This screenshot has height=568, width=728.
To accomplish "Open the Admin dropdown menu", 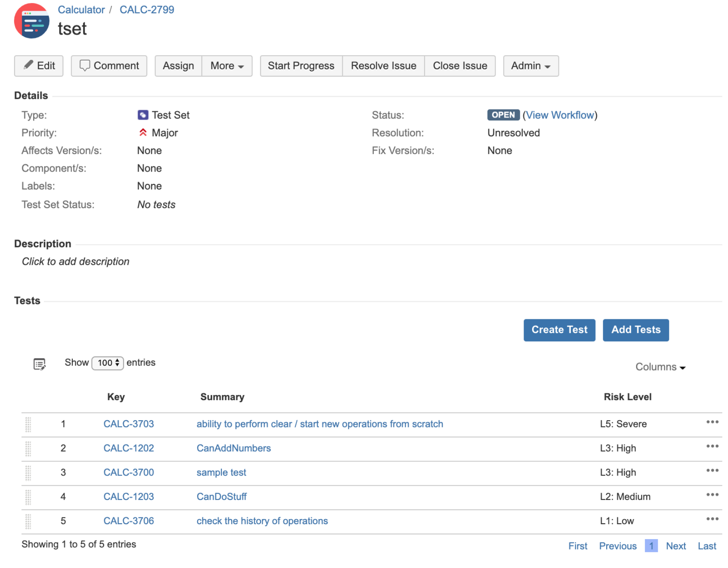I will click(530, 66).
